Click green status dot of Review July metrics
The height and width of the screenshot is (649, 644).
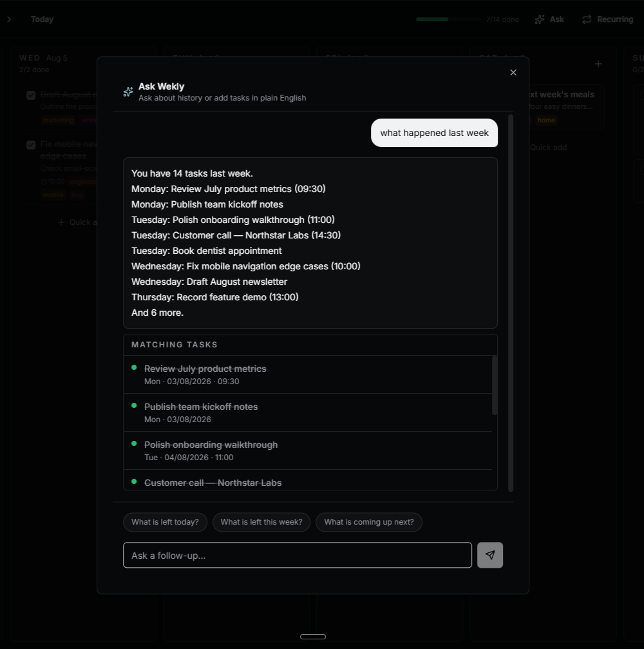coord(134,367)
